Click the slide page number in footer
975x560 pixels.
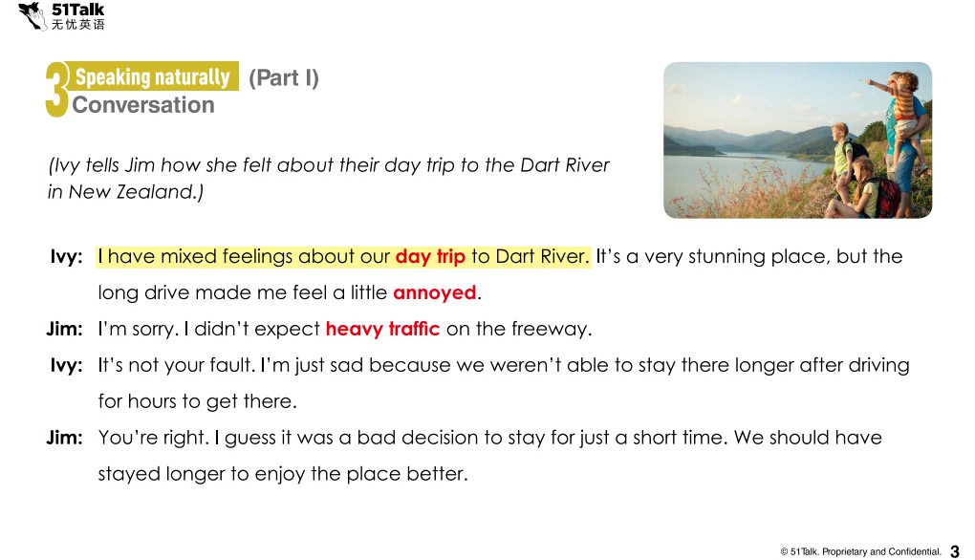point(954,551)
